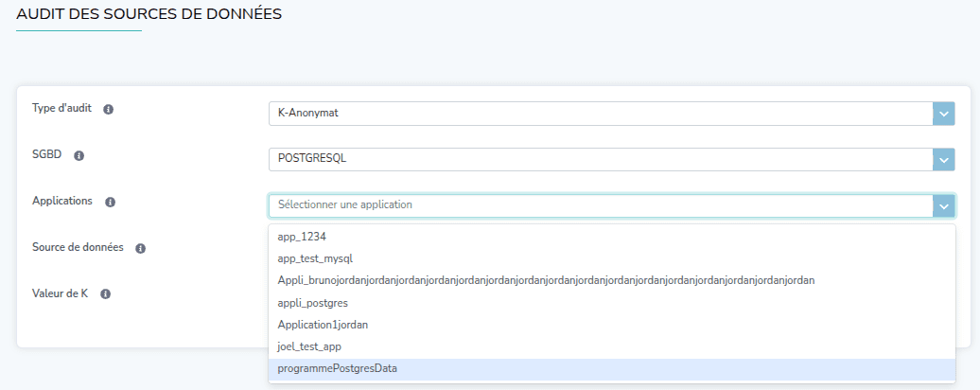Click the Applications info icon
Image resolution: width=980 pixels, height=390 pixels.
[110, 203]
